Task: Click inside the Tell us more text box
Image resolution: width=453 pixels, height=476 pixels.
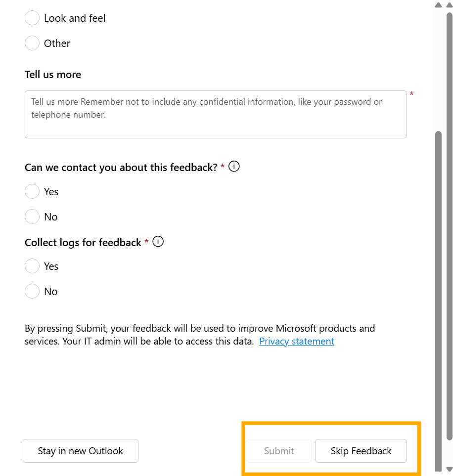Action: [216, 114]
